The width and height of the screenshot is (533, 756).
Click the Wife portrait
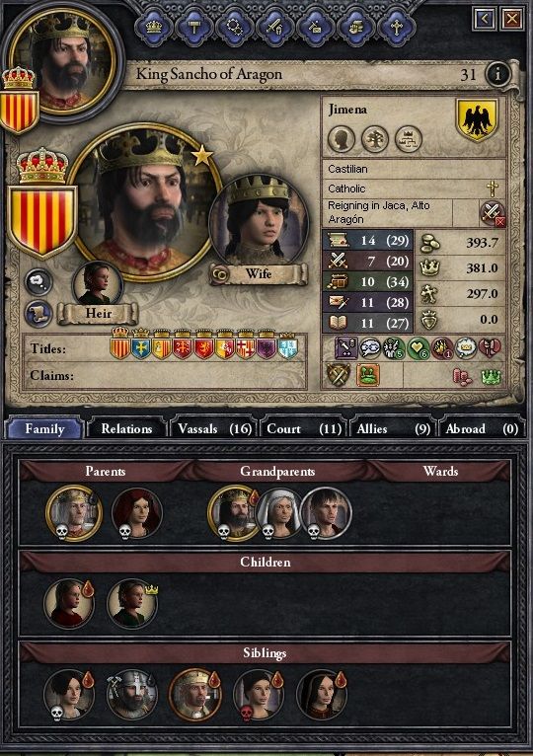pyautogui.click(x=260, y=227)
